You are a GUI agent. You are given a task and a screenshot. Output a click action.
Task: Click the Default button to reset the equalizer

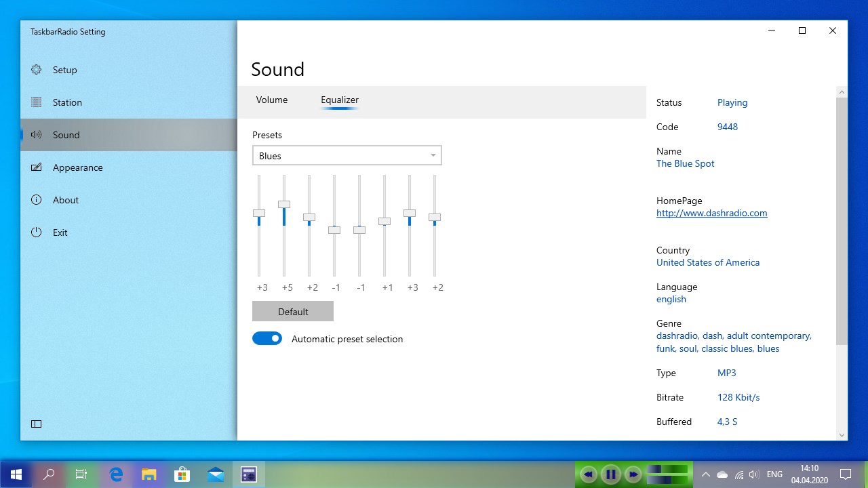293,312
